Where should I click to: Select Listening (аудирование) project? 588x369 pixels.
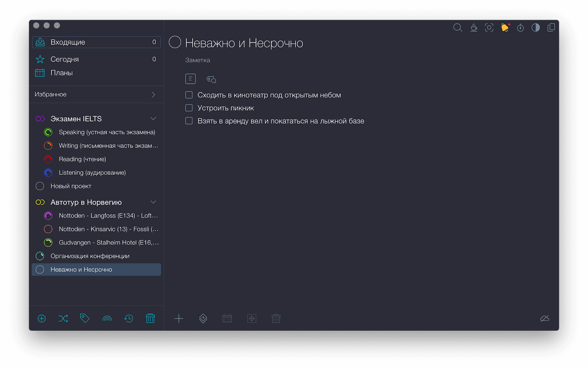[92, 173]
